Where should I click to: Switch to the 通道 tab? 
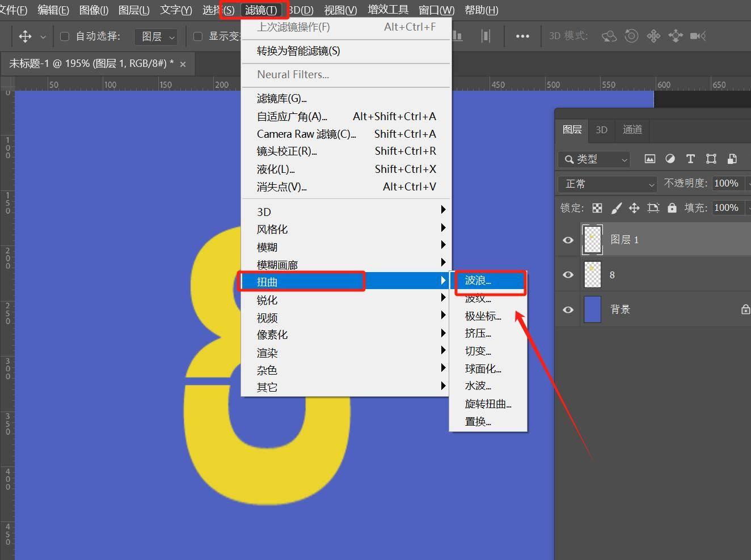click(632, 130)
